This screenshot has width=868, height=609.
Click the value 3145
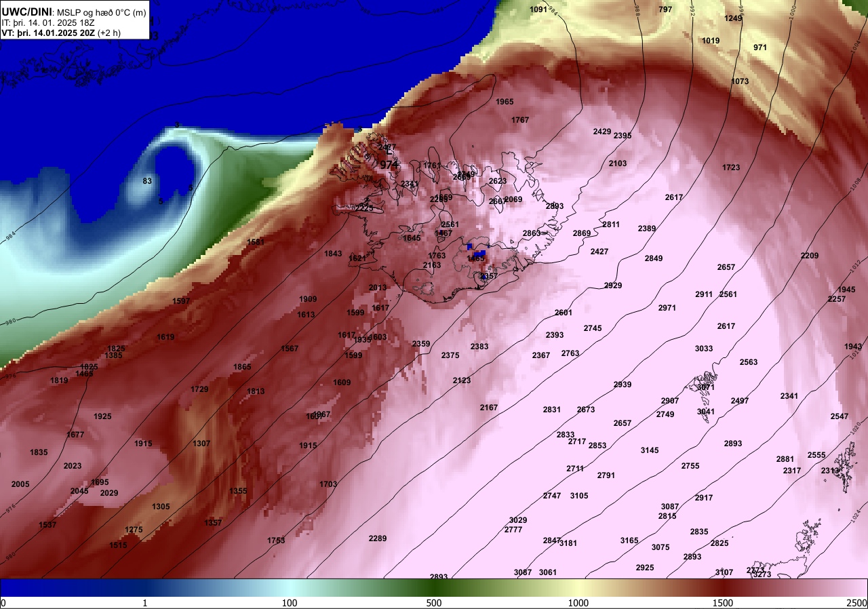click(650, 450)
